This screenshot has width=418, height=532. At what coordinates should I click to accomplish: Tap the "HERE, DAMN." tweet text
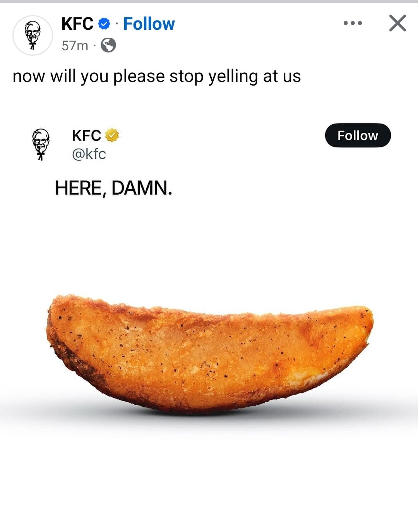click(x=113, y=188)
